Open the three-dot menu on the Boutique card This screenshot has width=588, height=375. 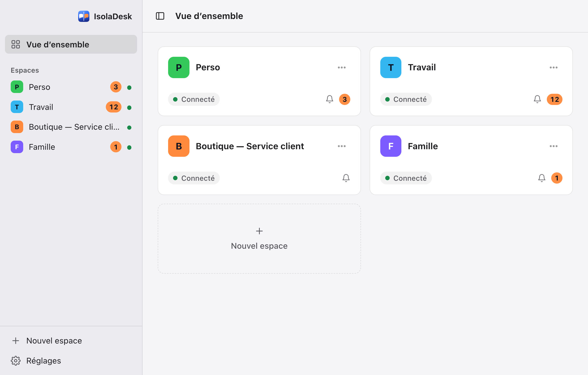click(342, 146)
